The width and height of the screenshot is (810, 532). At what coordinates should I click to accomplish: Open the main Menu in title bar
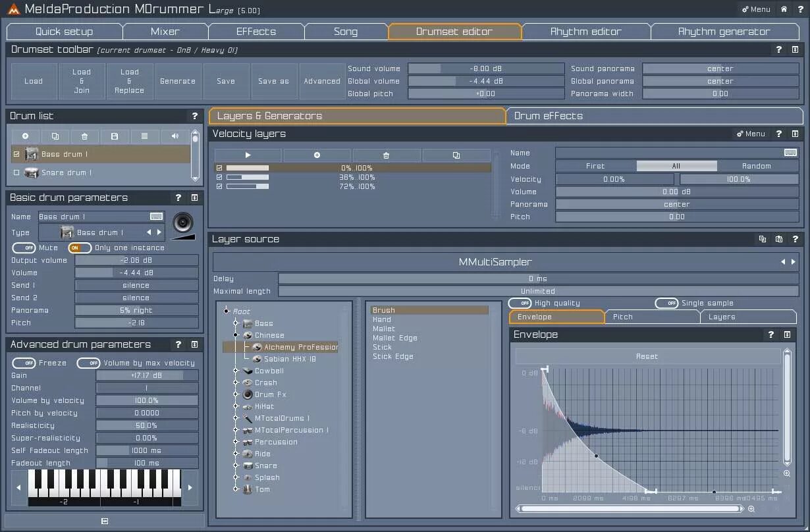point(755,9)
